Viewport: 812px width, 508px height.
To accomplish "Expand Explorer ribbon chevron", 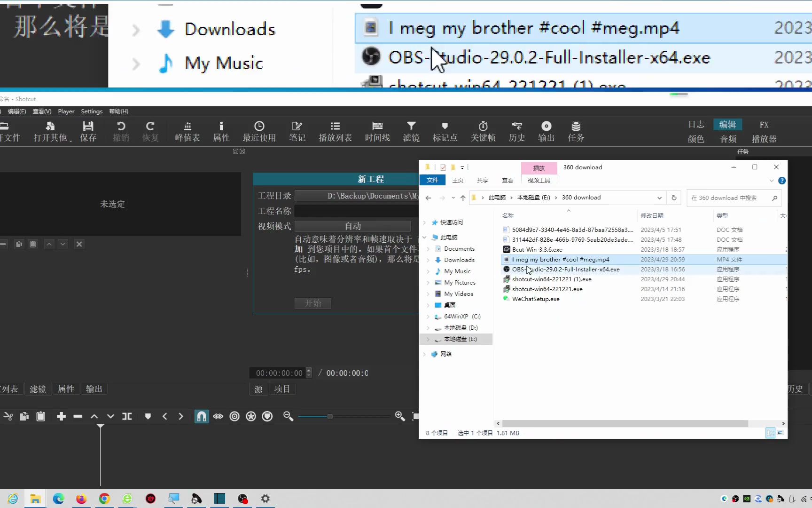I will 771,181.
